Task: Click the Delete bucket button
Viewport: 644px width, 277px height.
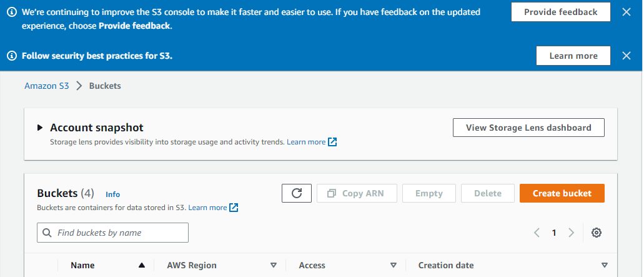Action: pyautogui.click(x=487, y=193)
